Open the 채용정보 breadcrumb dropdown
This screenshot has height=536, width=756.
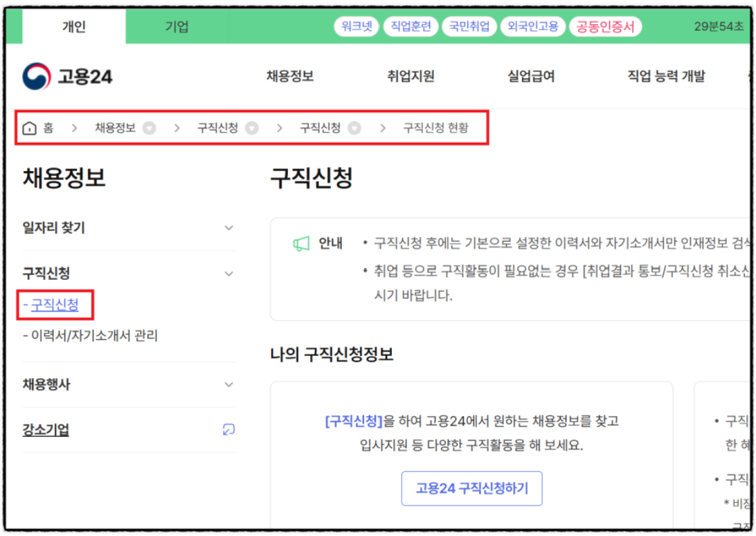151,127
